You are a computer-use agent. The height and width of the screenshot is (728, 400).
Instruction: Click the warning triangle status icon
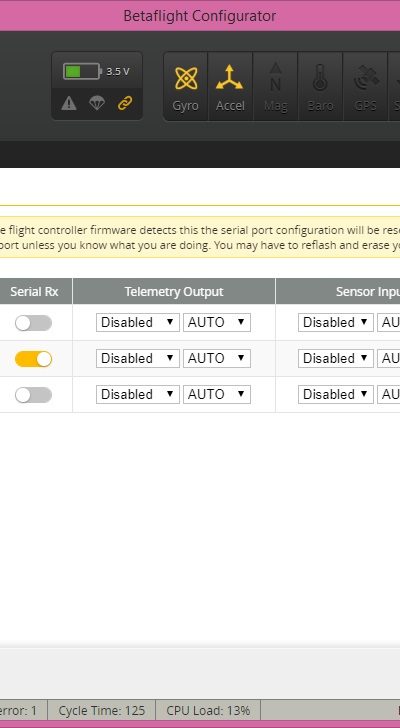[x=69, y=103]
